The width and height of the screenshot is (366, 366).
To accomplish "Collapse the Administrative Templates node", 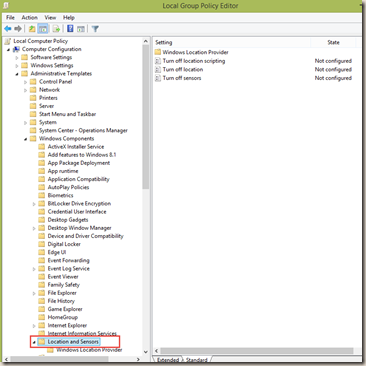I will tap(17, 74).
